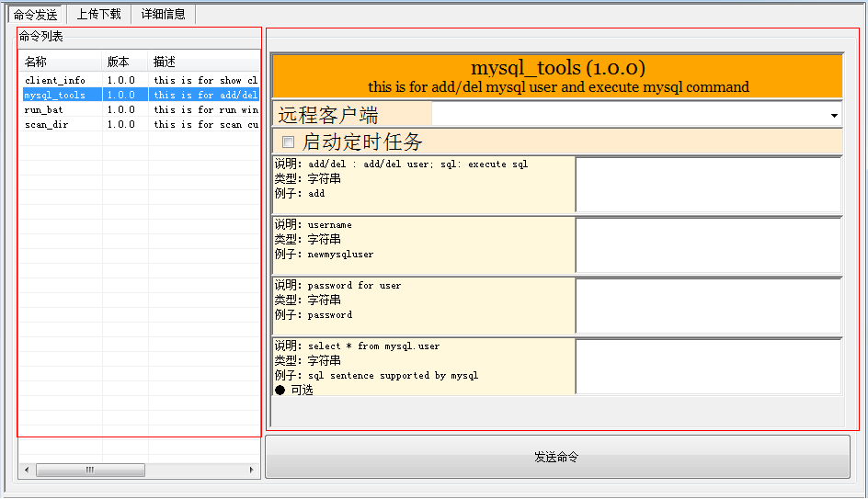Click the right arrow of the list scrollbar

point(252,470)
